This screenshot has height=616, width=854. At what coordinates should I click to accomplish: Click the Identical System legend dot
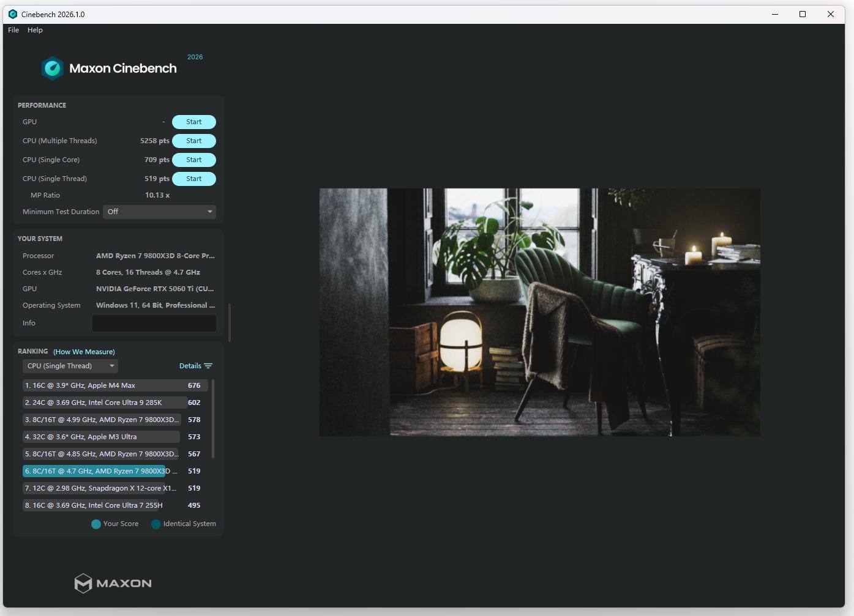156,524
